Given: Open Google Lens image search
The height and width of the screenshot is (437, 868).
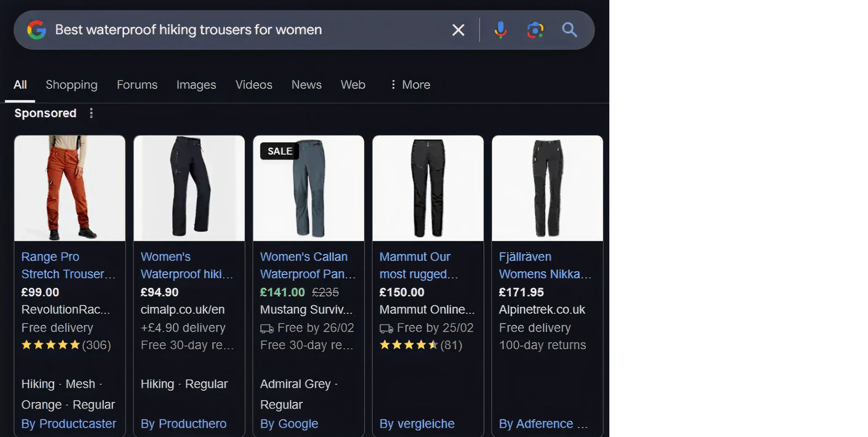Looking at the screenshot, I should [535, 30].
